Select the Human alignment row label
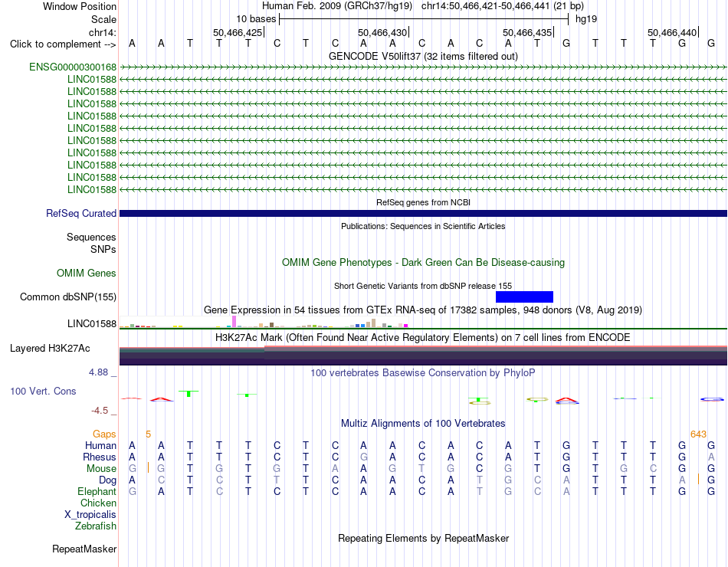Image resolution: width=728 pixels, height=567 pixels. (x=100, y=446)
